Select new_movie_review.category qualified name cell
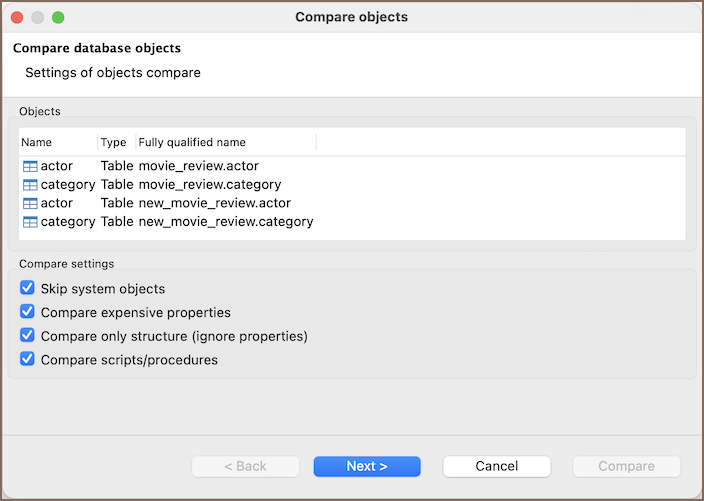This screenshot has width=704, height=501. pos(225,222)
